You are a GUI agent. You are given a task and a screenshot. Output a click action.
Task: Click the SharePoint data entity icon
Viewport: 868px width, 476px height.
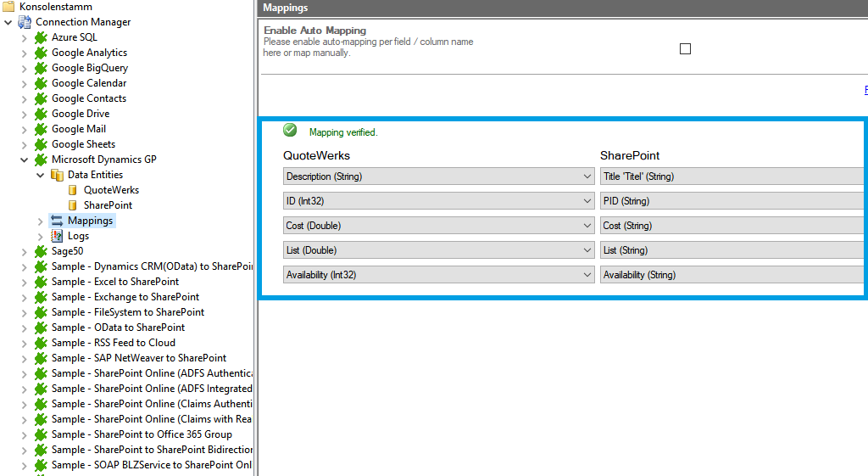coord(73,205)
